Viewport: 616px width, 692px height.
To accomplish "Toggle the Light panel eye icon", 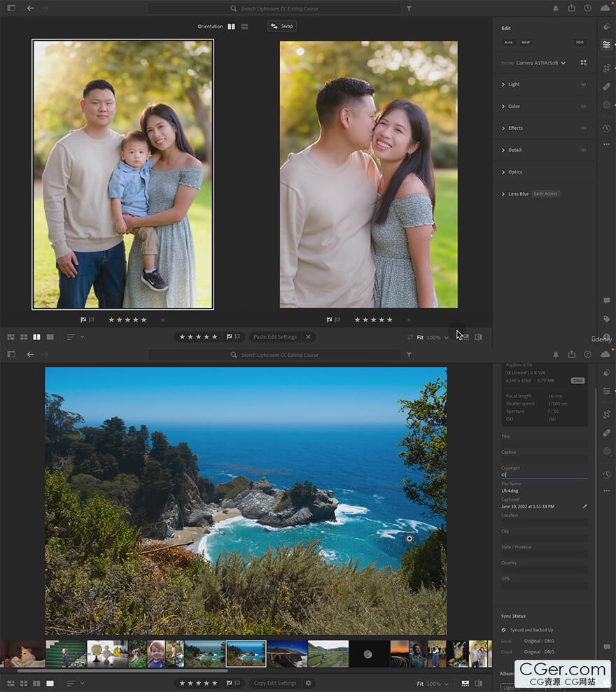I will pyautogui.click(x=583, y=85).
